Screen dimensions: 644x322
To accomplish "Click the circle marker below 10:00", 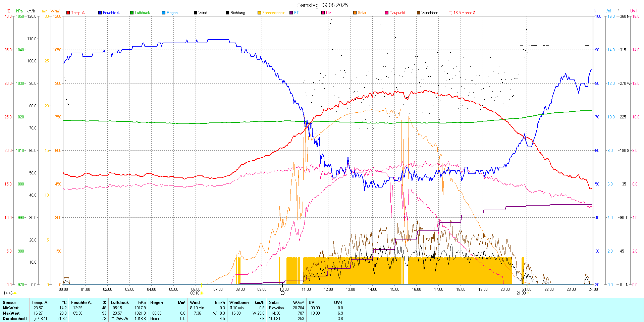I will 282,293.
